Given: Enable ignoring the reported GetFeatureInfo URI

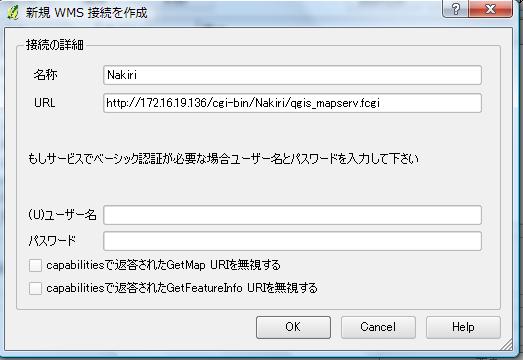Looking at the screenshot, I should coord(35,288).
